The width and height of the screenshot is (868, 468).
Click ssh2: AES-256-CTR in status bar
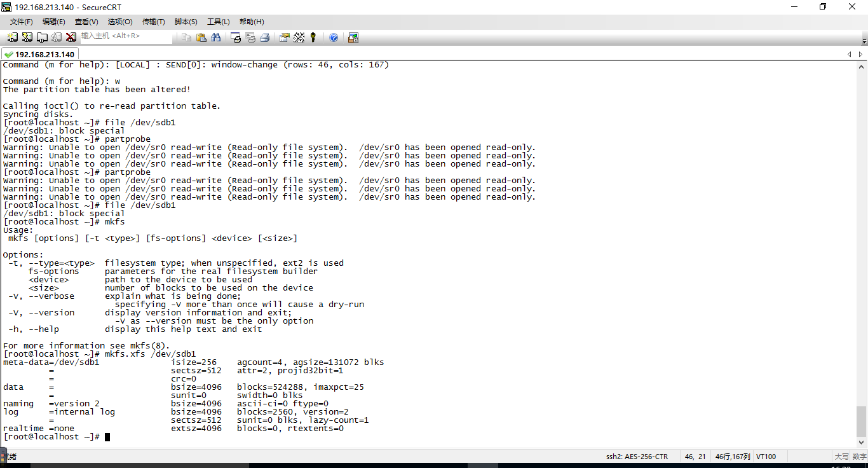pos(637,457)
